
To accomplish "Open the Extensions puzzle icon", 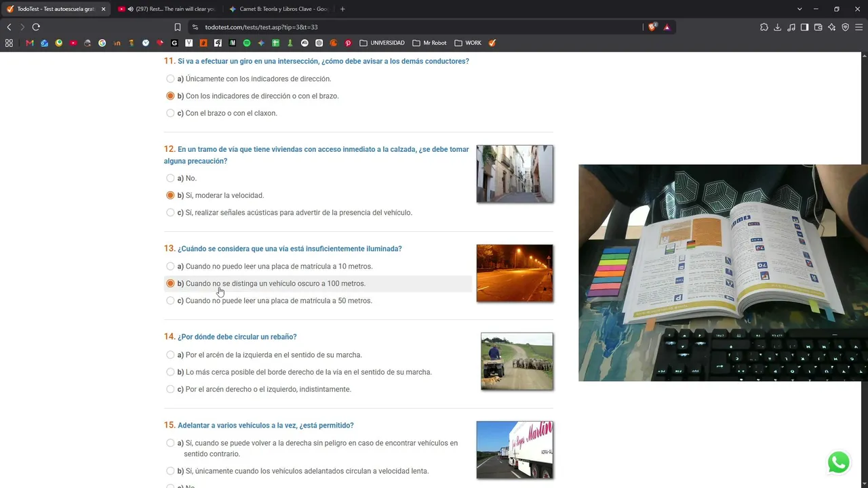I will click(764, 27).
